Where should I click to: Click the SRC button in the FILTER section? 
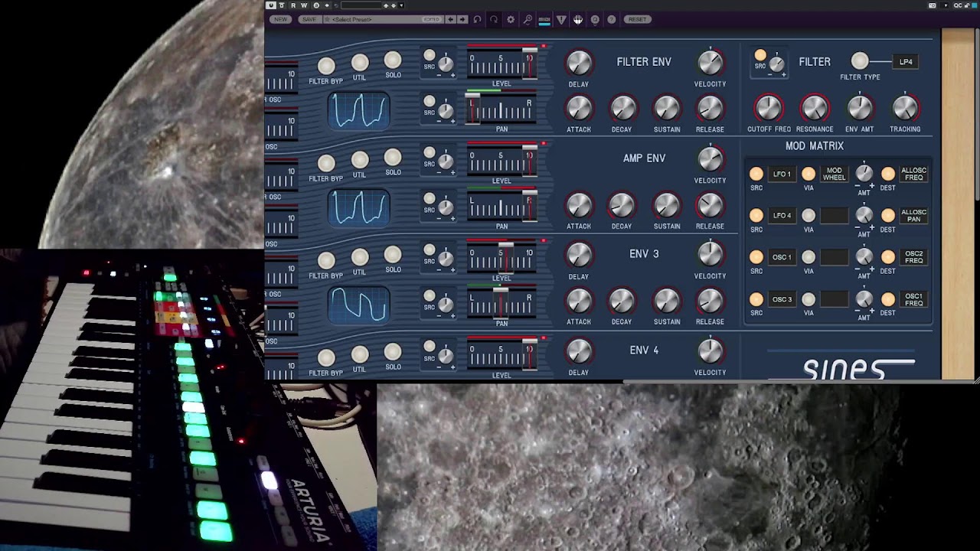759,55
